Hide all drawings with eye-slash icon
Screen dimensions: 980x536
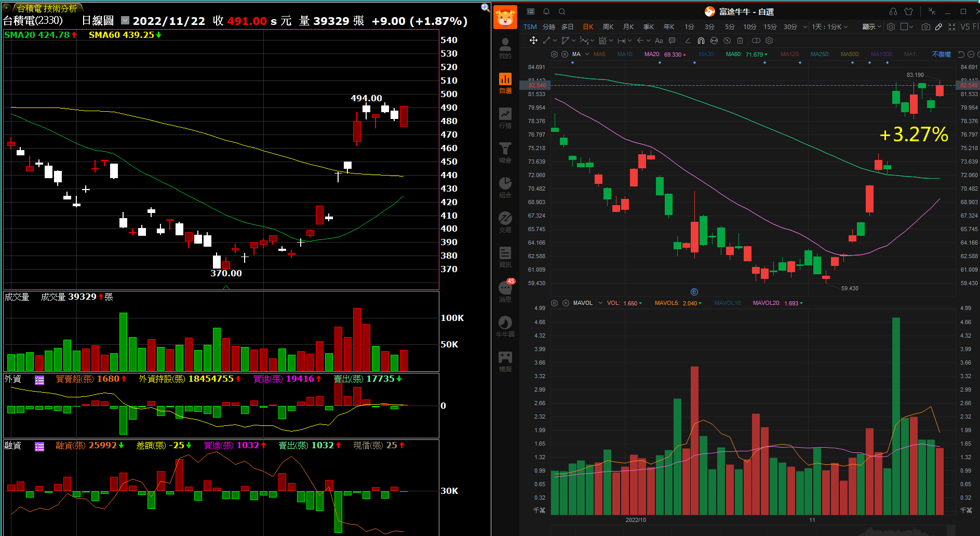coord(727,41)
